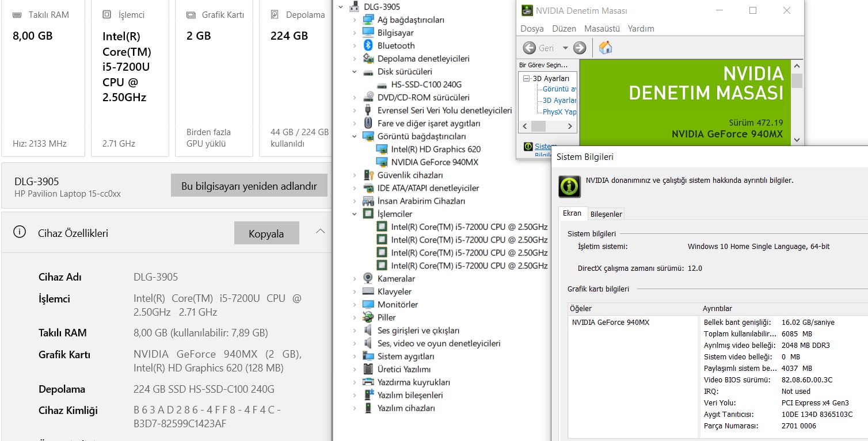Switch to the Bileşenler tab

[x=606, y=214]
